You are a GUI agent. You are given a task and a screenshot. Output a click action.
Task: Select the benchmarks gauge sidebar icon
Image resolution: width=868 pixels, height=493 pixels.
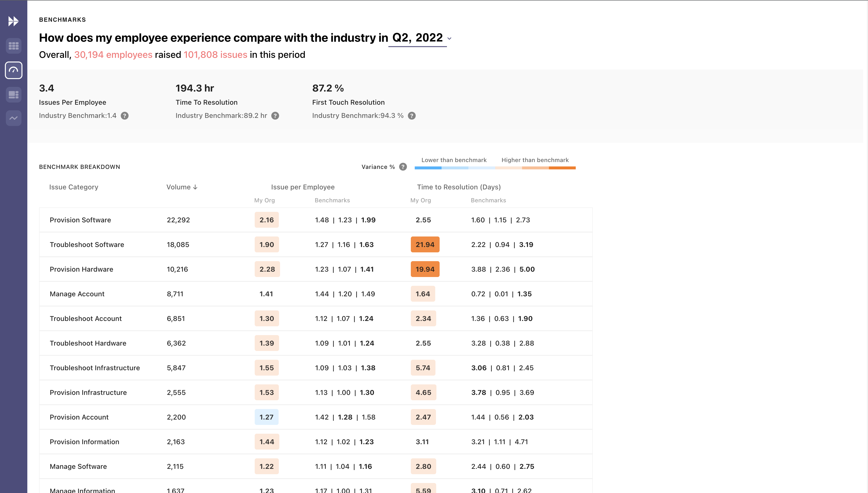tap(13, 70)
